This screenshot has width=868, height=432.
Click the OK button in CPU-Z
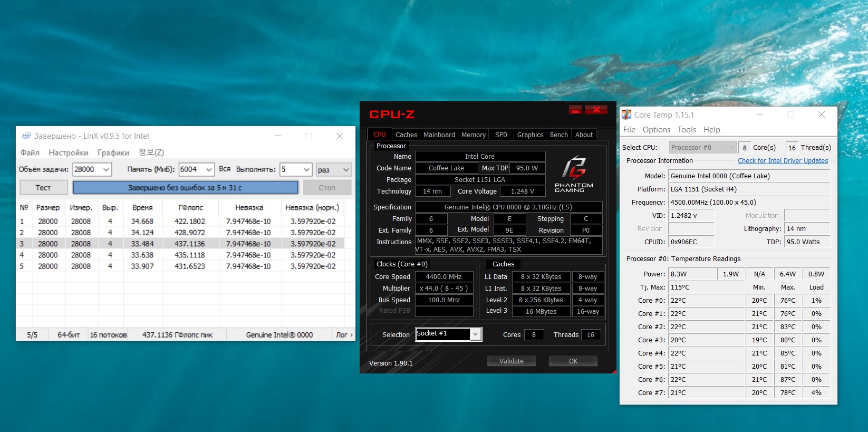point(573,361)
